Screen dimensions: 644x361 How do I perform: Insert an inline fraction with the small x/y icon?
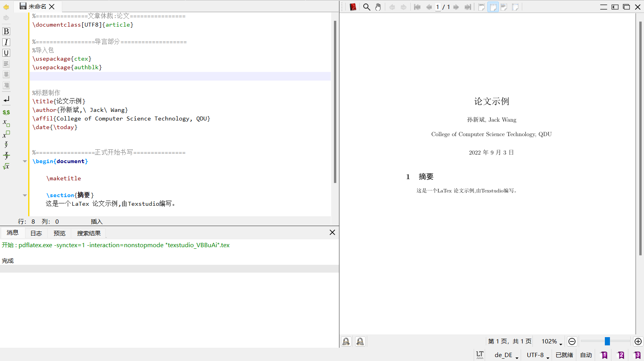coord(6,144)
